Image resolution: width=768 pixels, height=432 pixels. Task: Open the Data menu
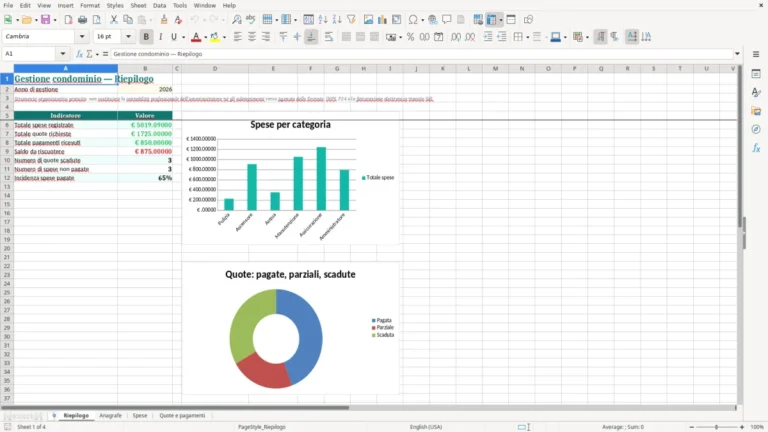pos(159,5)
